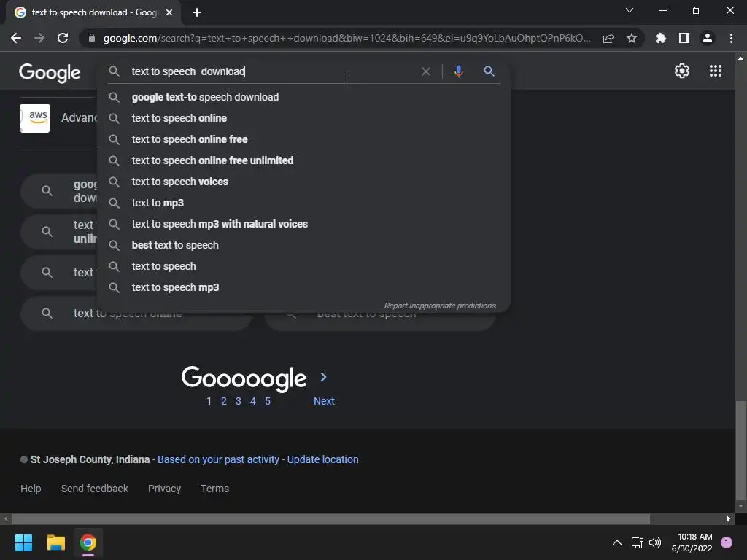Viewport: 747px width, 560px height.
Task: Open the Help footer link
Action: click(31, 489)
